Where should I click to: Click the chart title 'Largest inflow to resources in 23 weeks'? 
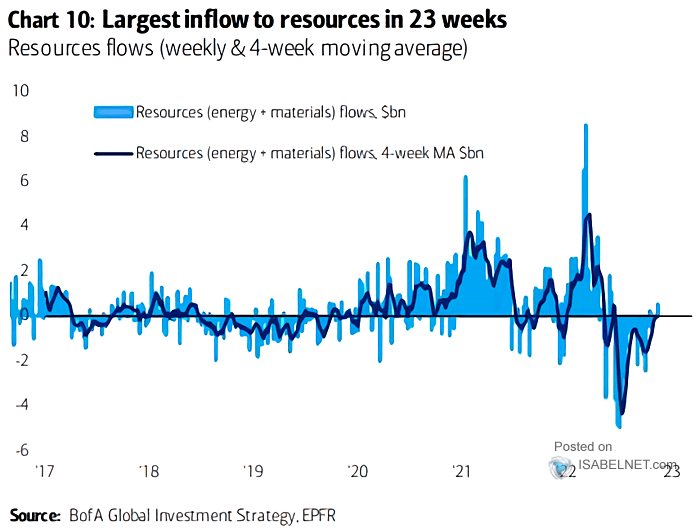304,20
